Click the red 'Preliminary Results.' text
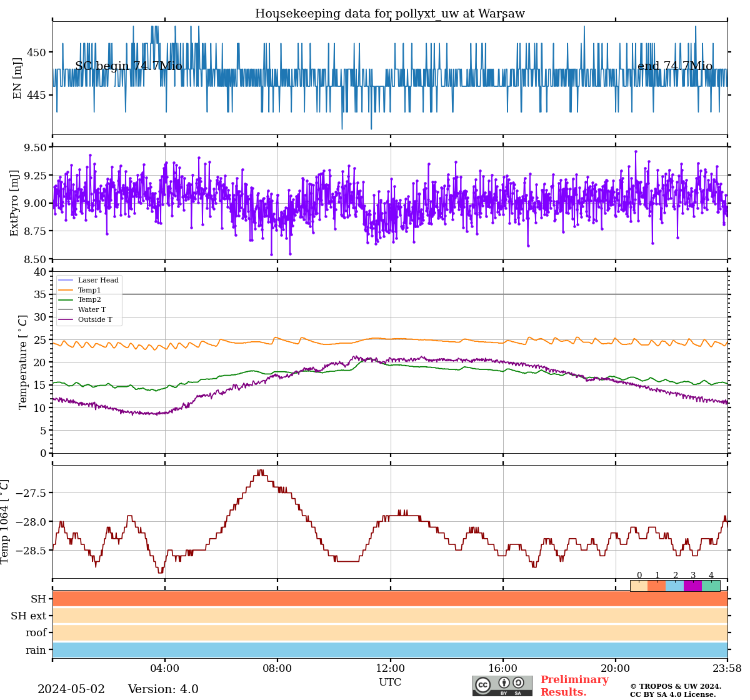This screenshot has height=700, width=750. tap(574, 686)
